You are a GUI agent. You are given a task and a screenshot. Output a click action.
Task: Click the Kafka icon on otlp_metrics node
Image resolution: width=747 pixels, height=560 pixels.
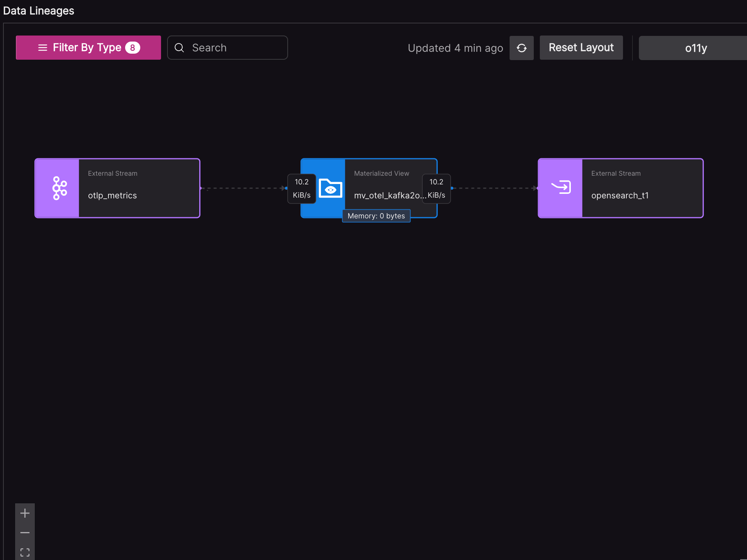click(x=59, y=188)
